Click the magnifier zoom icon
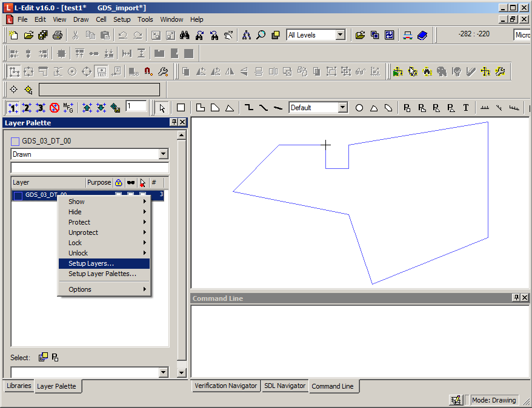The height and width of the screenshot is (408, 532). [261, 35]
